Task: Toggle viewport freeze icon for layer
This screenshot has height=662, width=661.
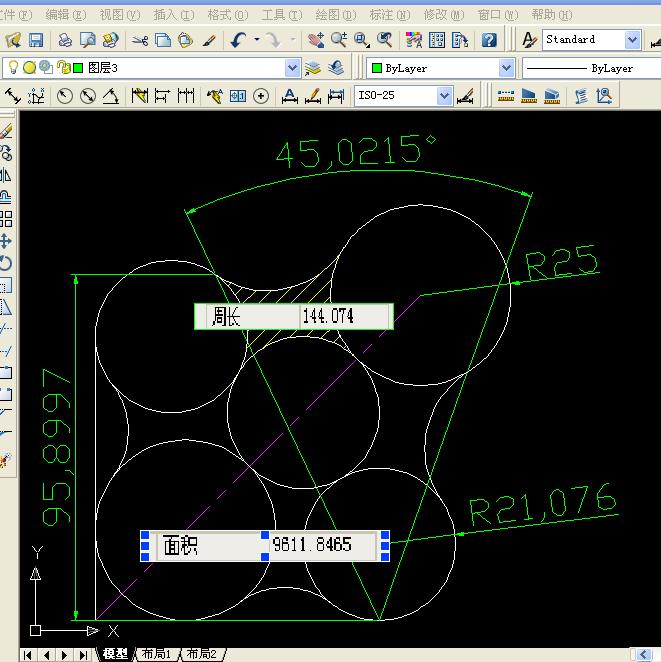Action: click(x=46, y=67)
